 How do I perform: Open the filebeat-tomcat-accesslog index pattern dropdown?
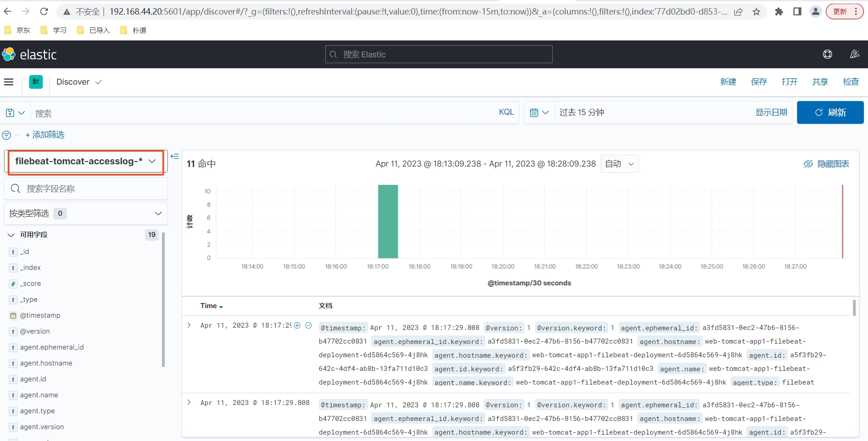point(86,162)
